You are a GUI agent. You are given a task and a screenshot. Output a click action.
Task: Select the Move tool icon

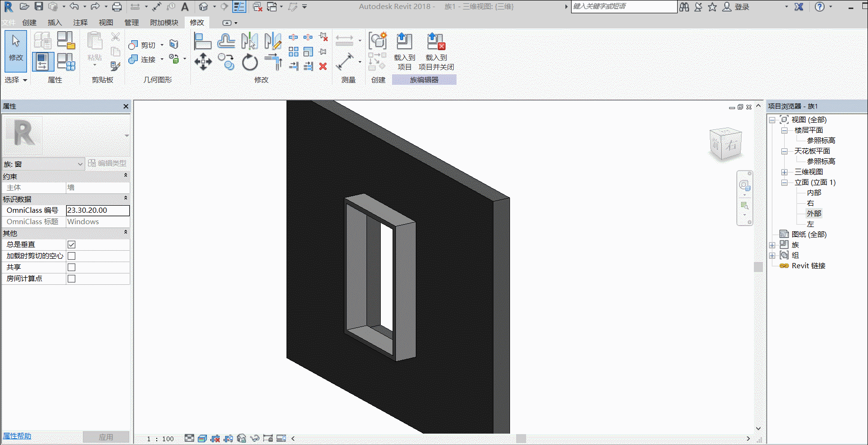coord(203,62)
